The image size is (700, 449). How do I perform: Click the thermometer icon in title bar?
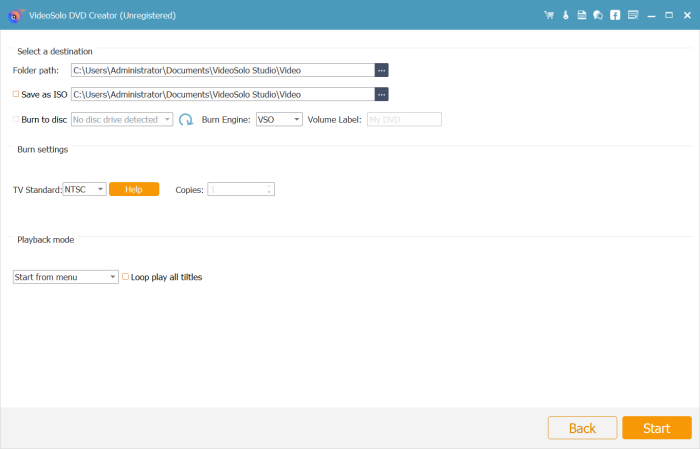[x=566, y=15]
